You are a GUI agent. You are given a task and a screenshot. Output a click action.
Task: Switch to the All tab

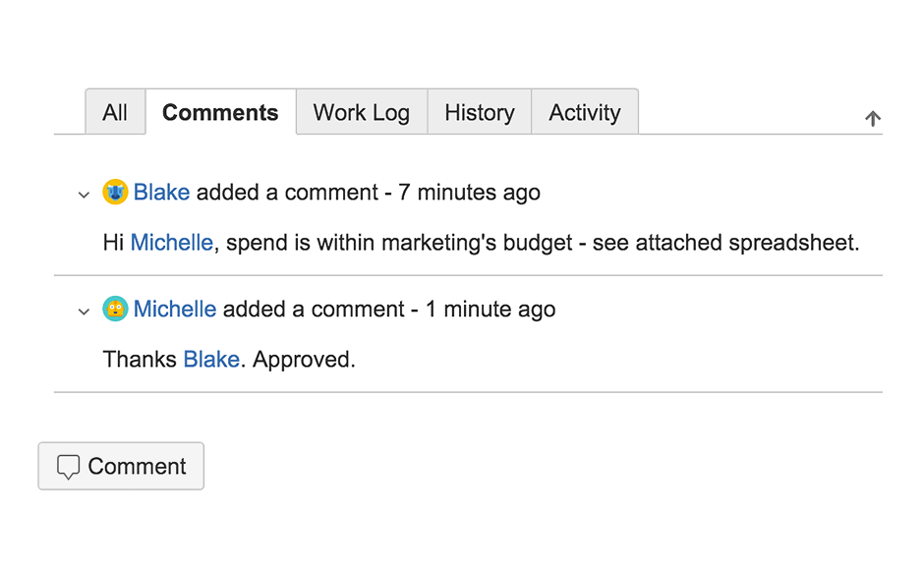pyautogui.click(x=115, y=113)
